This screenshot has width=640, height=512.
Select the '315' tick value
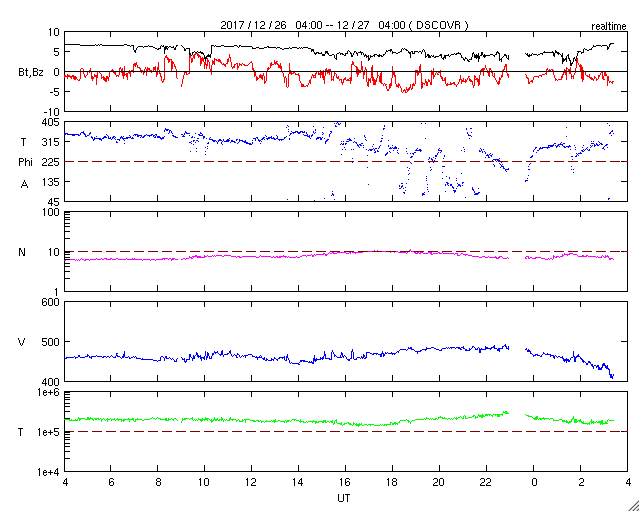pyautogui.click(x=52, y=142)
